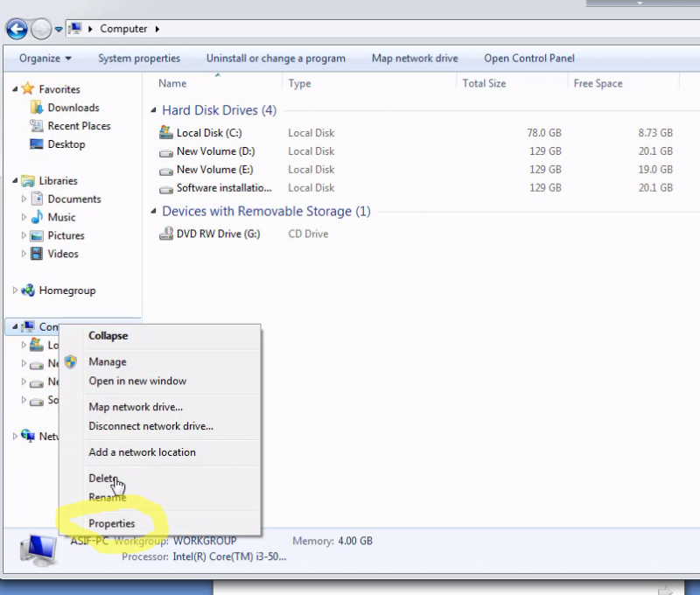
Task: Click the 8.73 GB free space value
Action: click(654, 133)
